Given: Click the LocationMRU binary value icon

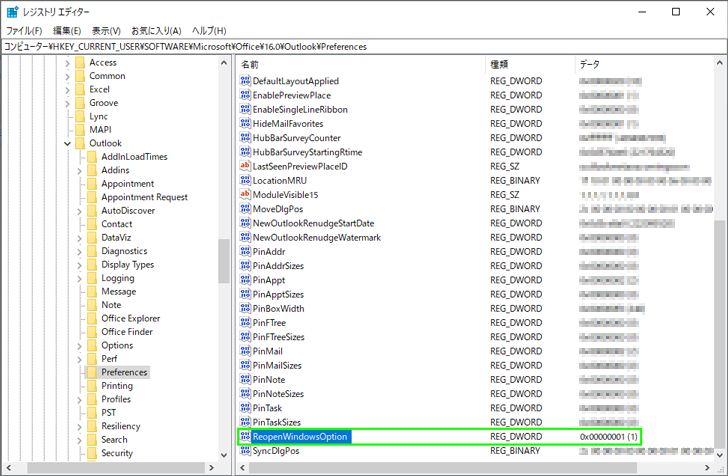Looking at the screenshot, I should point(245,180).
